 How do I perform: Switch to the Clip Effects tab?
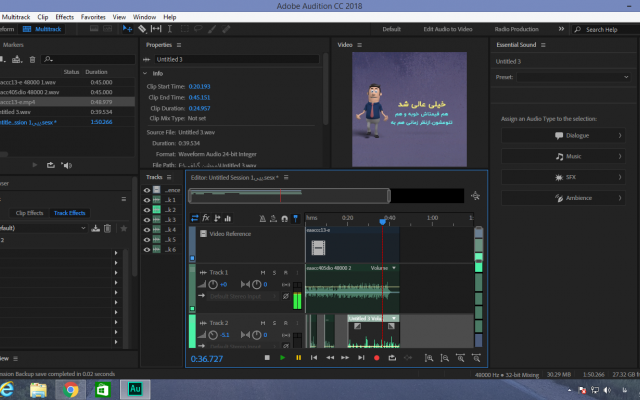[x=29, y=213]
